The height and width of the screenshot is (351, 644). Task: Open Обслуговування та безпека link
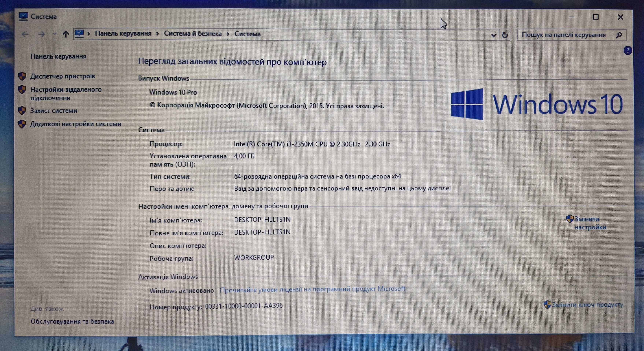click(x=72, y=321)
